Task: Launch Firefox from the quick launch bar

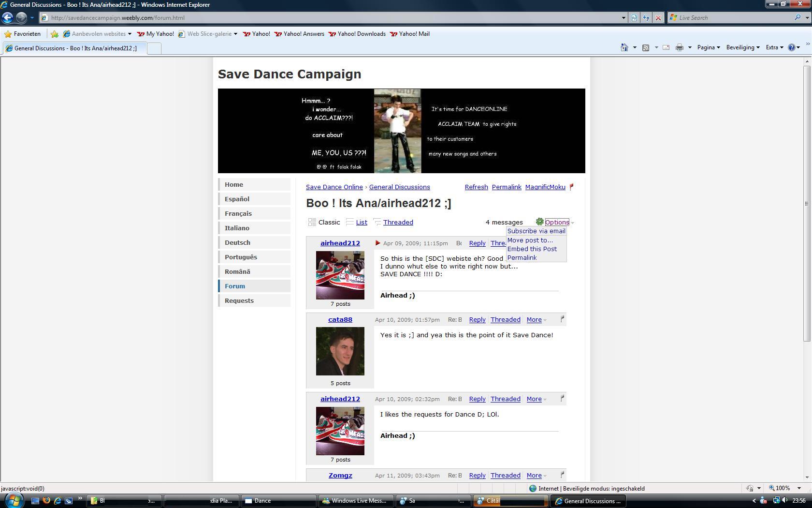Action: (x=46, y=501)
